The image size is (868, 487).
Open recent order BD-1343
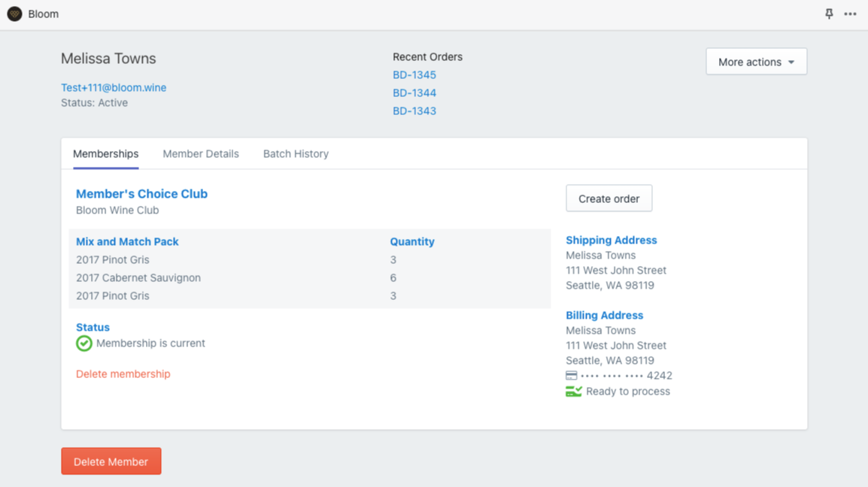[414, 111]
